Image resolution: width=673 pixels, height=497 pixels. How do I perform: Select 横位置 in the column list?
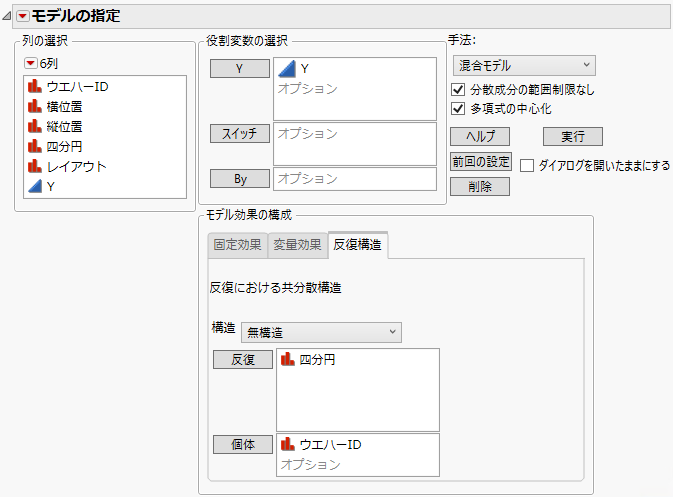[64, 106]
